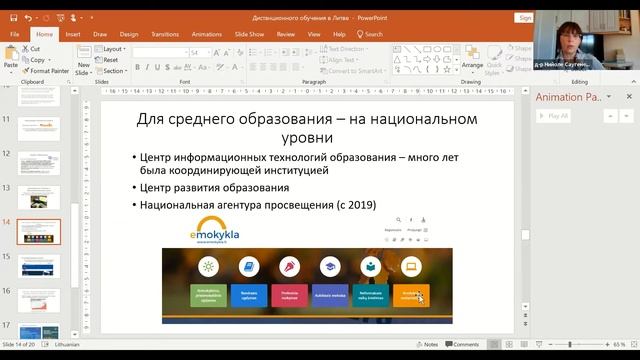Image resolution: width=640 pixels, height=360 pixels.
Task: Open the File tab
Action: click(x=15, y=34)
